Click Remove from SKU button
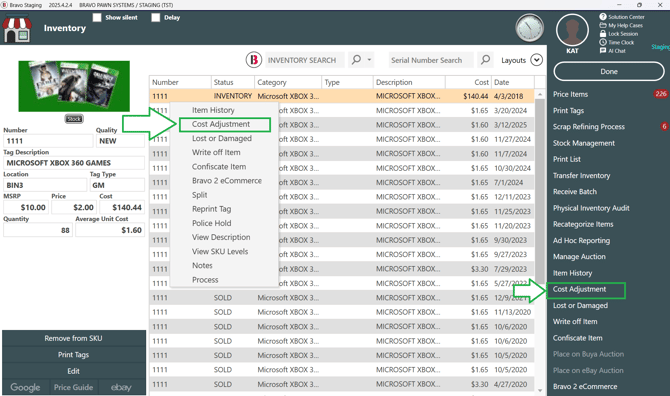 click(x=73, y=338)
